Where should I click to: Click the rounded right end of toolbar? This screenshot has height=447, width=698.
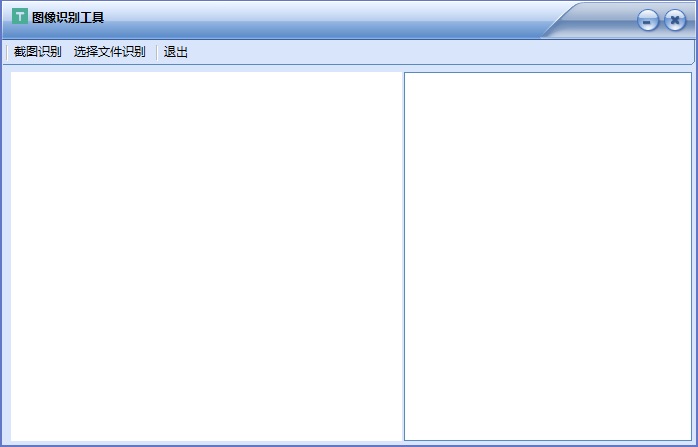690,52
